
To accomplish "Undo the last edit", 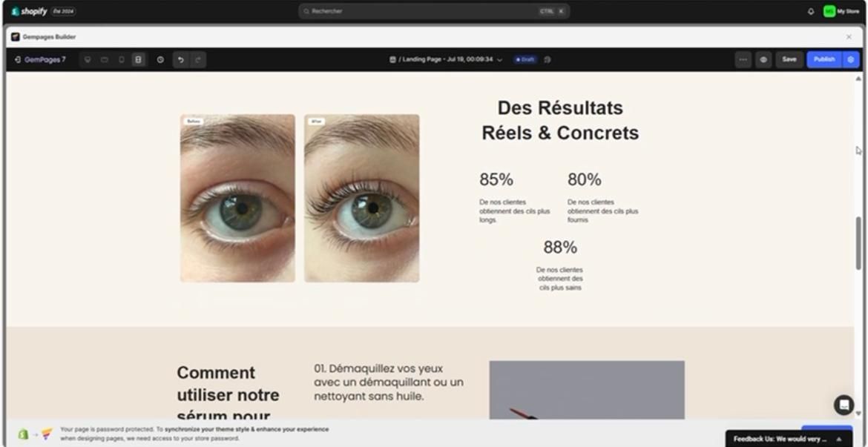I will pyautogui.click(x=180, y=60).
